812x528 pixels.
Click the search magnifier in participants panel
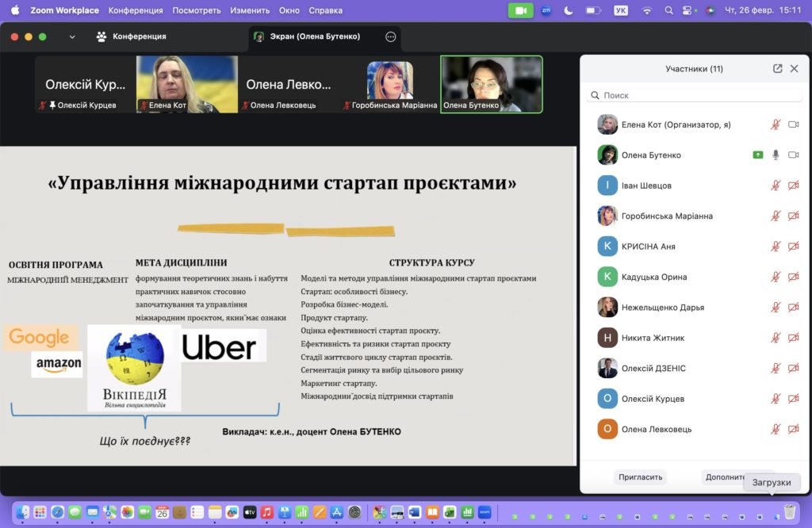595,95
